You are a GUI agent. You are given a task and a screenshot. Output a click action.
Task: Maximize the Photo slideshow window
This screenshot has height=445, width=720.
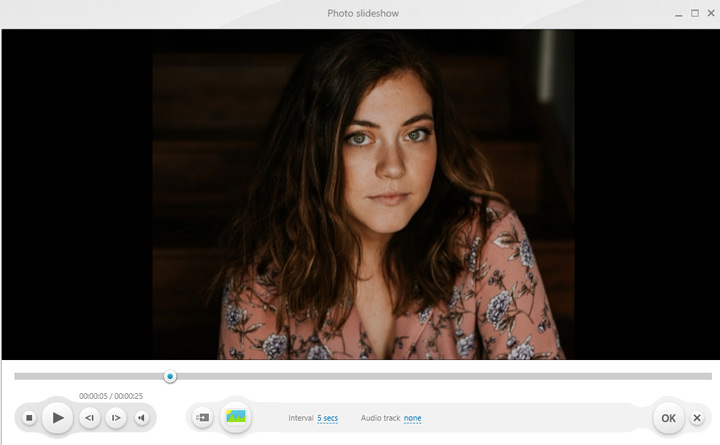pos(695,13)
